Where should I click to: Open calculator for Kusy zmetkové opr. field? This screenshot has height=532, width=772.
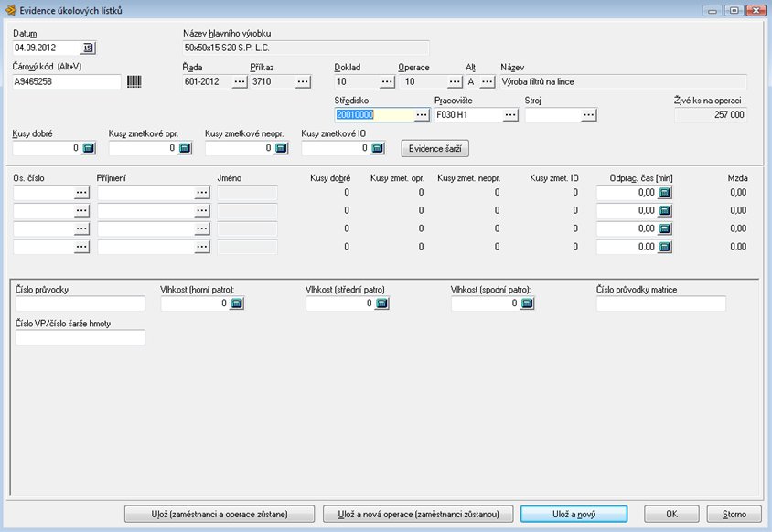(185, 148)
